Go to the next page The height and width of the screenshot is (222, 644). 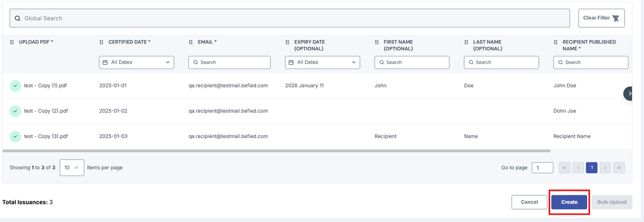pyautogui.click(x=605, y=168)
